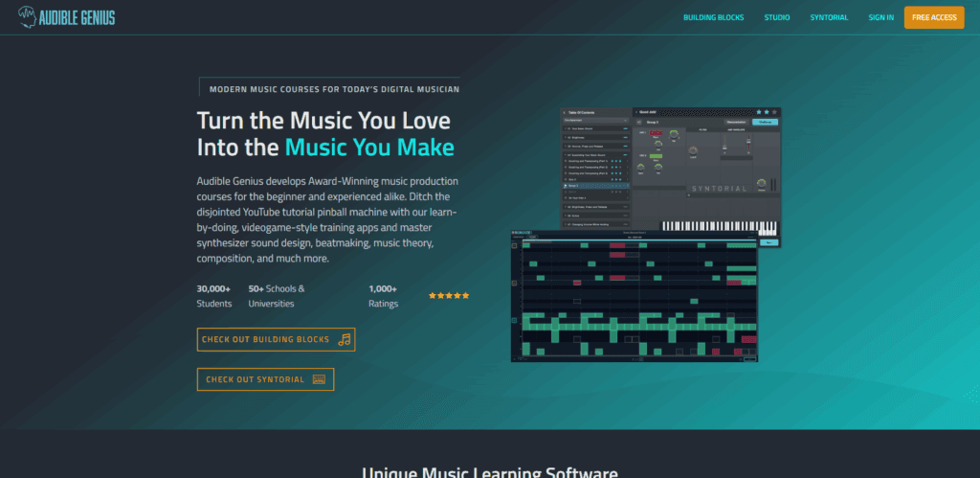Open the Syntorial nav link

829,17
